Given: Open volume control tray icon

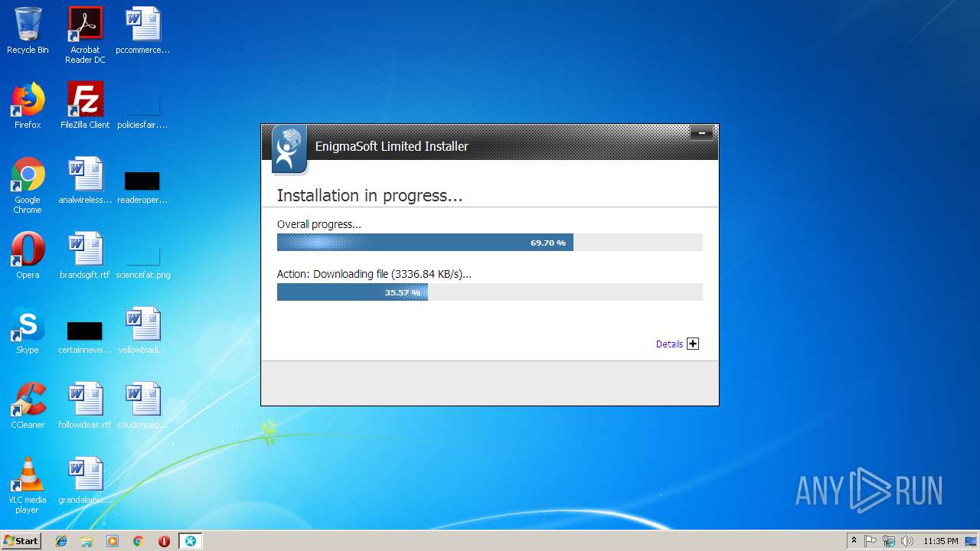Looking at the screenshot, I should (x=907, y=541).
